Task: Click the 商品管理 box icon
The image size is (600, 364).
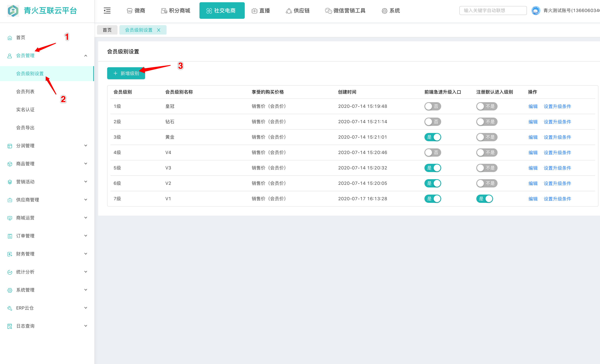Action: 10,164
